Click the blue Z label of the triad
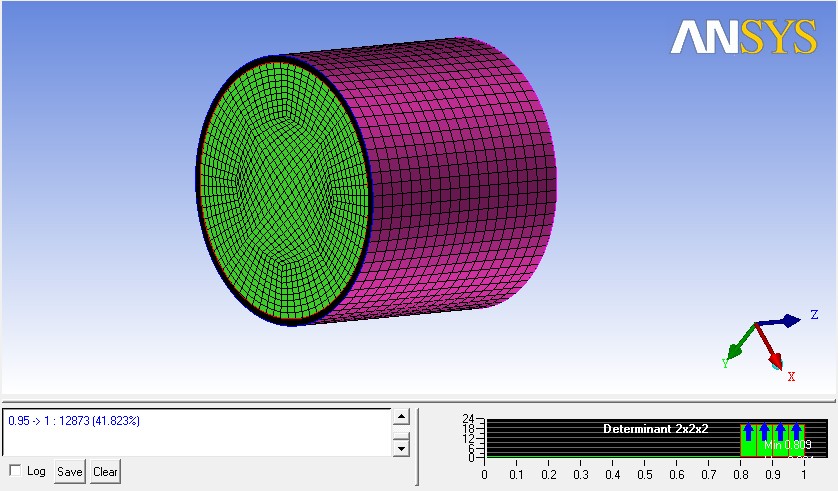 (x=815, y=315)
